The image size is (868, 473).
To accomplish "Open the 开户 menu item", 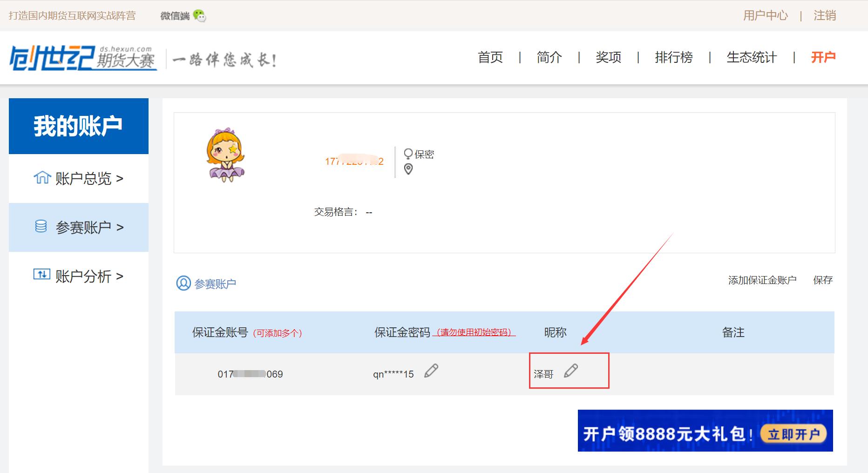I will [x=823, y=58].
